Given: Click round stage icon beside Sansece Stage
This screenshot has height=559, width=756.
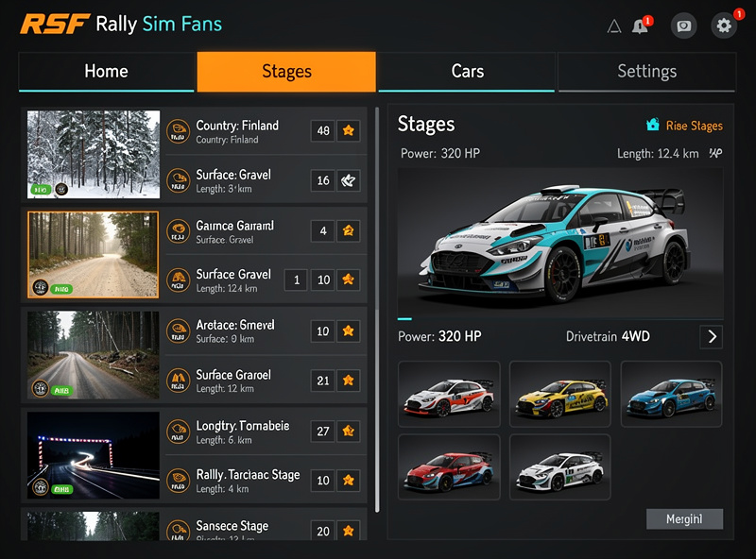Looking at the screenshot, I should point(179,531).
